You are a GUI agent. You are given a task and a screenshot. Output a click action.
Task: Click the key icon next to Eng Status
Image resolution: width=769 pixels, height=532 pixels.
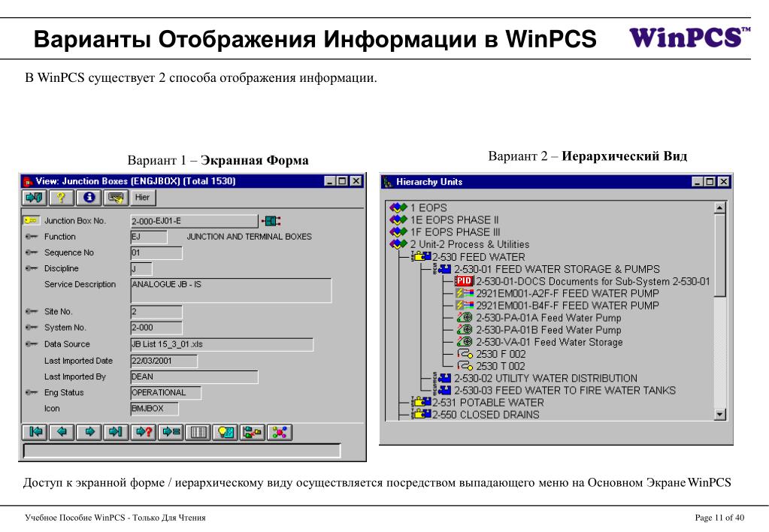[x=32, y=392]
